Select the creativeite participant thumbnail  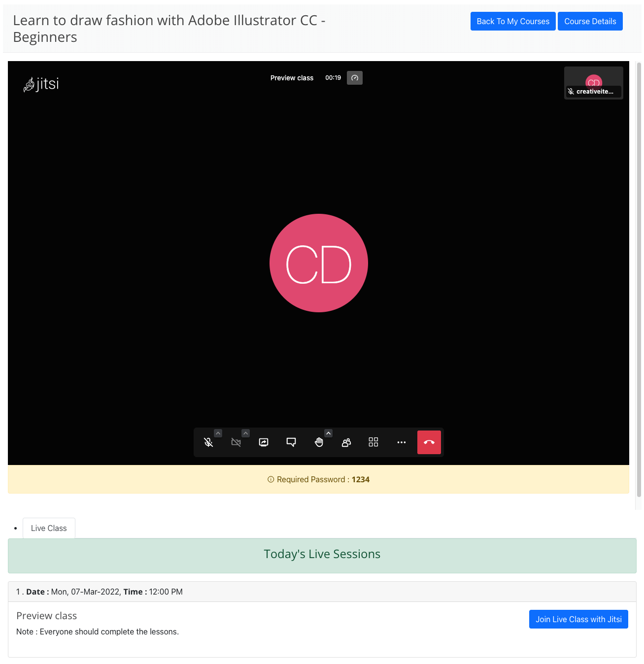coord(594,83)
